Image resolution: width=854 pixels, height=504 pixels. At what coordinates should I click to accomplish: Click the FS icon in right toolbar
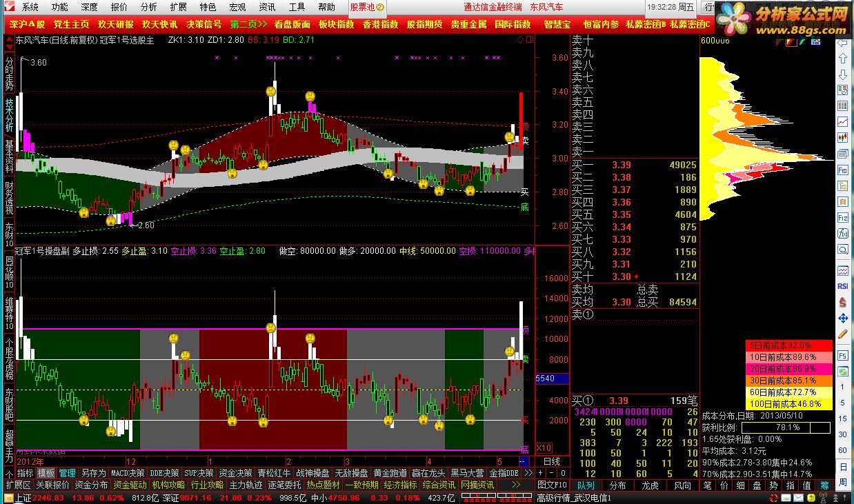click(842, 355)
